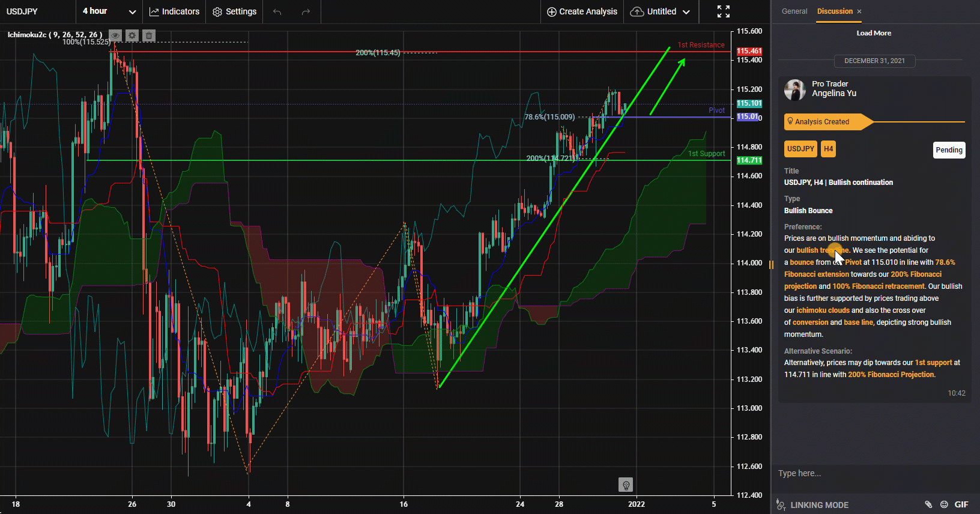The image size is (980, 514).
Task: Open Ichimoku2c indicator settings gear
Action: pos(132,35)
